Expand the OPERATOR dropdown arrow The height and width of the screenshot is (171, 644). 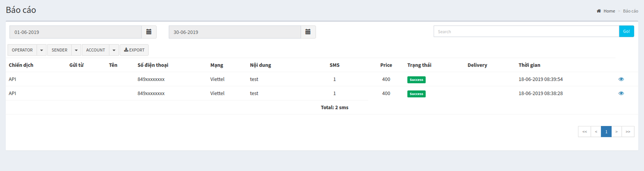click(41, 50)
